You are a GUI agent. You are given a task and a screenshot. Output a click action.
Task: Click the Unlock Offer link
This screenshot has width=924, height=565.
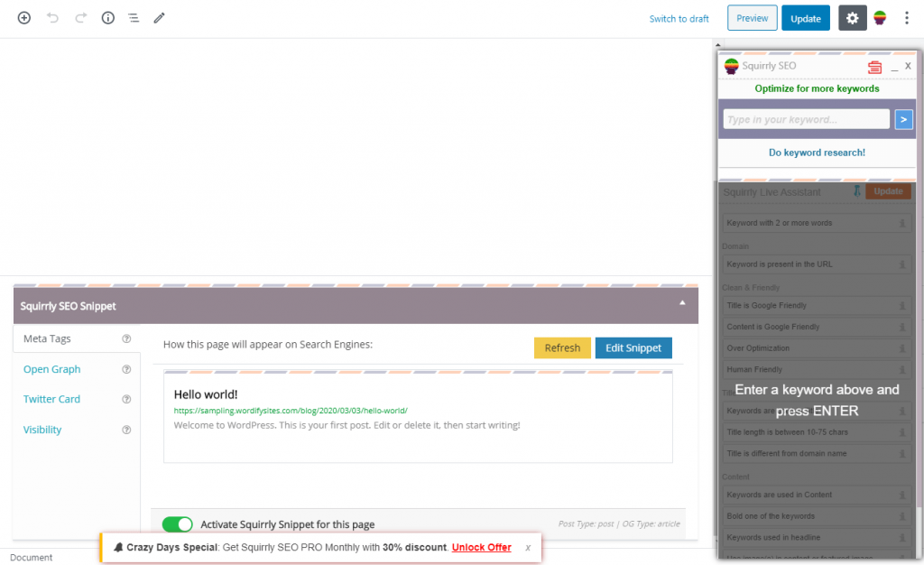coord(481,547)
